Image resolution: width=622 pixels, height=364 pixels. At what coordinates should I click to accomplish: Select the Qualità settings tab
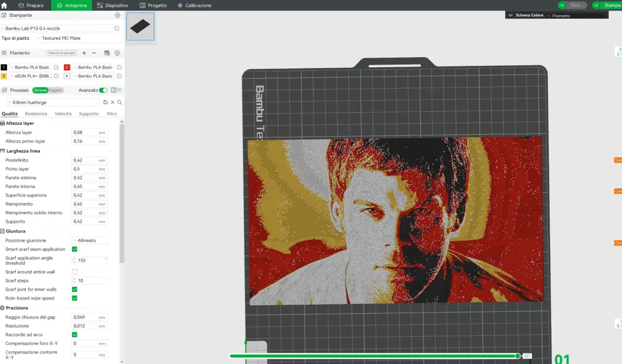(9, 114)
